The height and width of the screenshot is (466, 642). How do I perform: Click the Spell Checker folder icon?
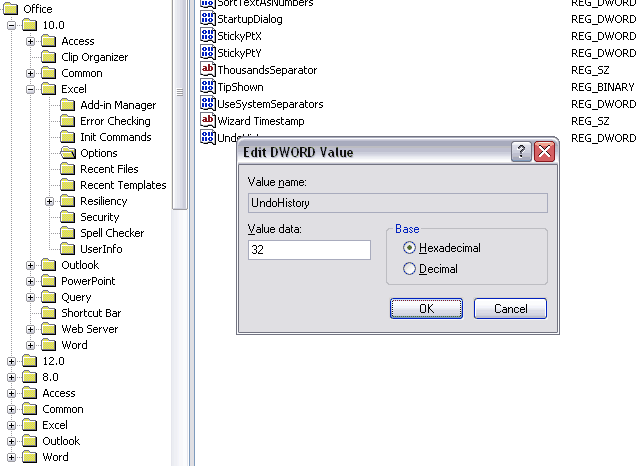68,233
